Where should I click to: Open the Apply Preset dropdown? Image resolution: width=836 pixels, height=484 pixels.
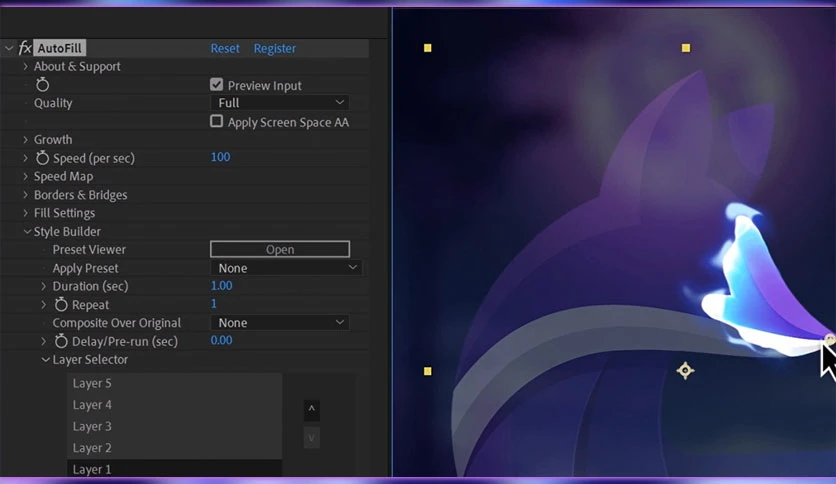286,268
